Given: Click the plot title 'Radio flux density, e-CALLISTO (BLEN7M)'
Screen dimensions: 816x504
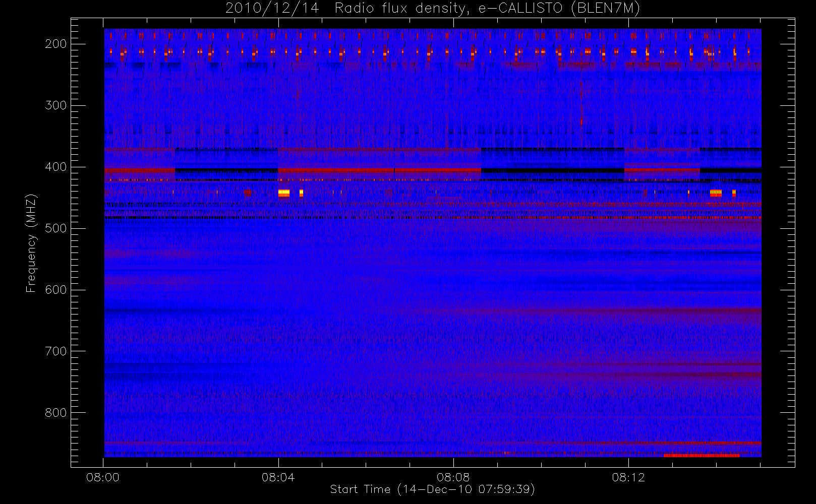Looking at the screenshot, I should (487, 9).
